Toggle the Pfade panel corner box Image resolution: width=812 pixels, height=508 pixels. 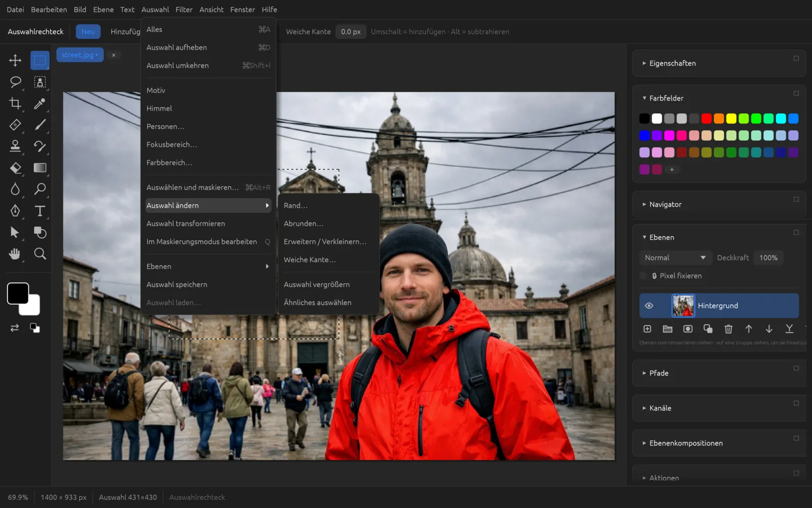point(796,368)
